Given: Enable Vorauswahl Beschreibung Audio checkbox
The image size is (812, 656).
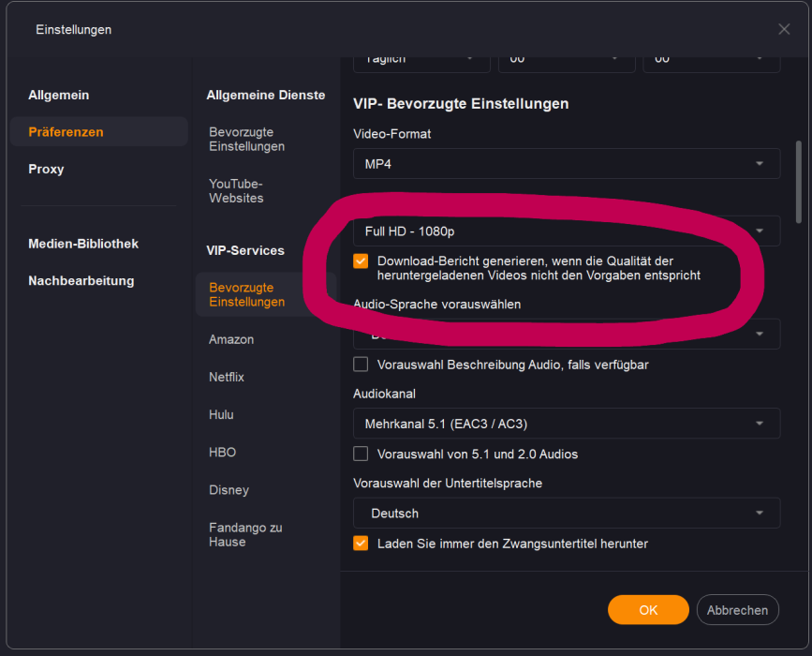Looking at the screenshot, I should (361, 365).
